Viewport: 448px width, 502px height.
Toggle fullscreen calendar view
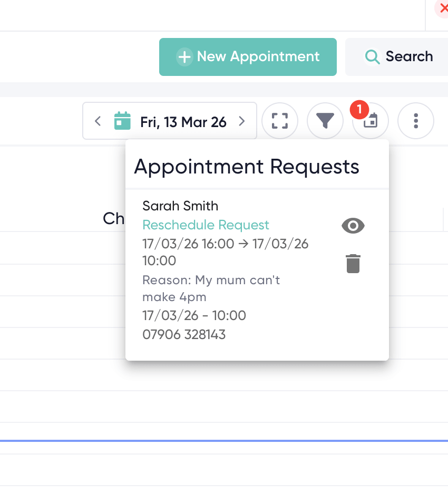click(280, 121)
